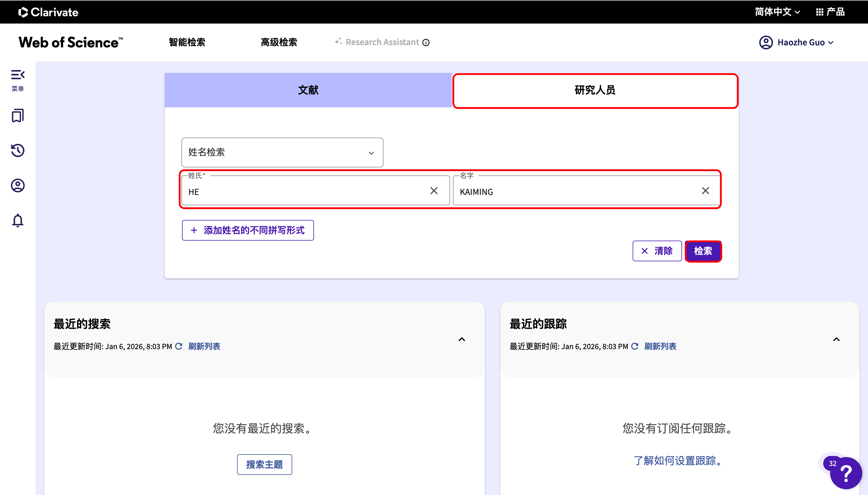Switch to the 文献 tab

(308, 90)
